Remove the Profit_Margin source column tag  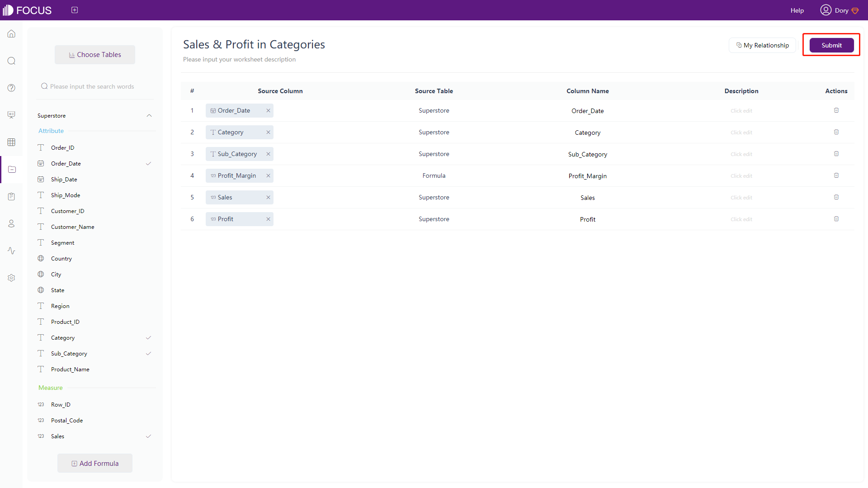[x=268, y=175]
